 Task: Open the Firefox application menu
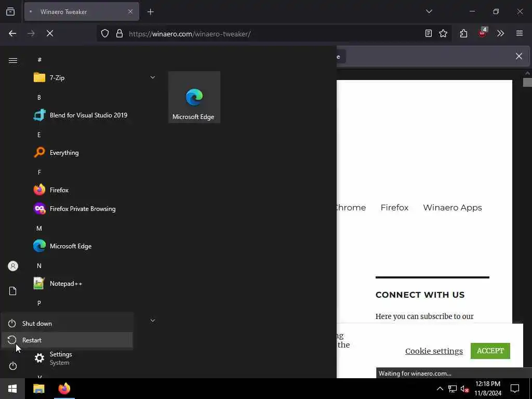[520, 33]
